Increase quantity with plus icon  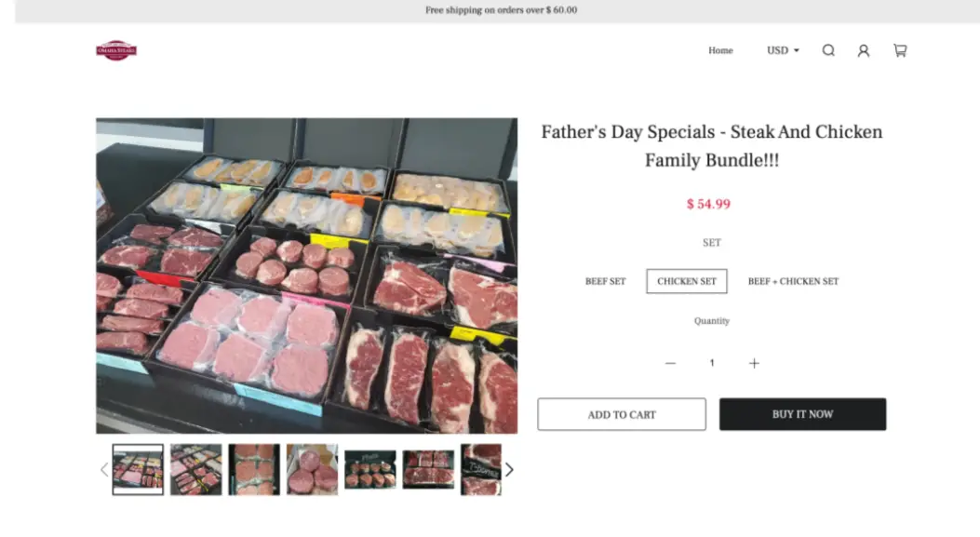(x=754, y=363)
